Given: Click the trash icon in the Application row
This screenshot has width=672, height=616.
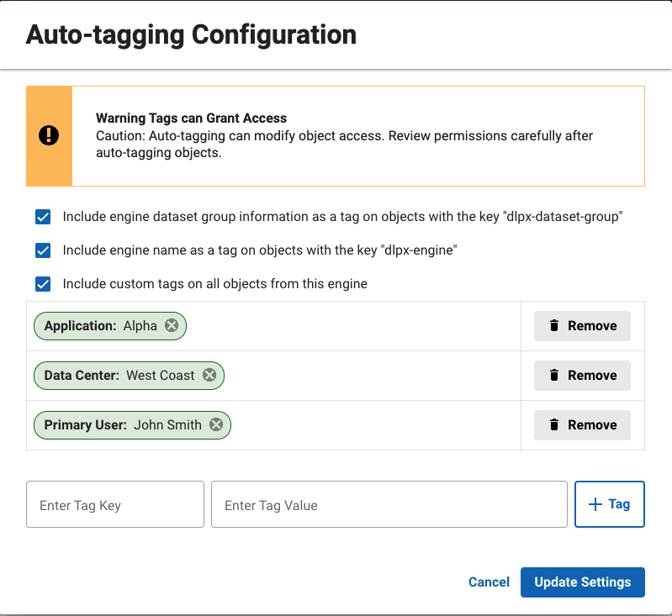Looking at the screenshot, I should pos(554,326).
